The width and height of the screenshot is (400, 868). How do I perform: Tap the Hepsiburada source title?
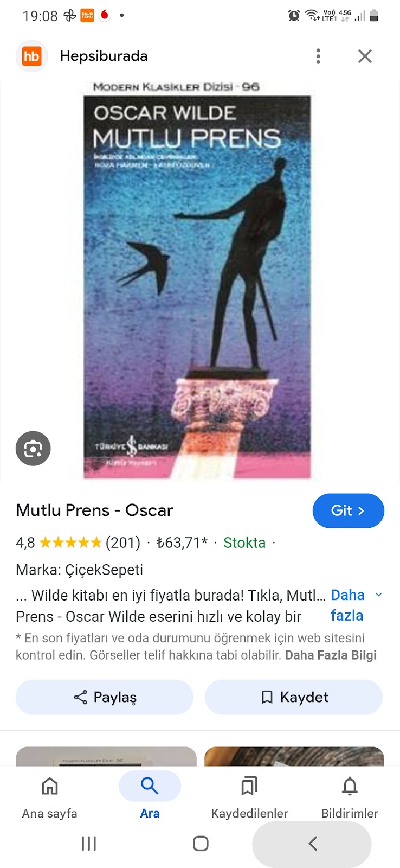tap(104, 56)
